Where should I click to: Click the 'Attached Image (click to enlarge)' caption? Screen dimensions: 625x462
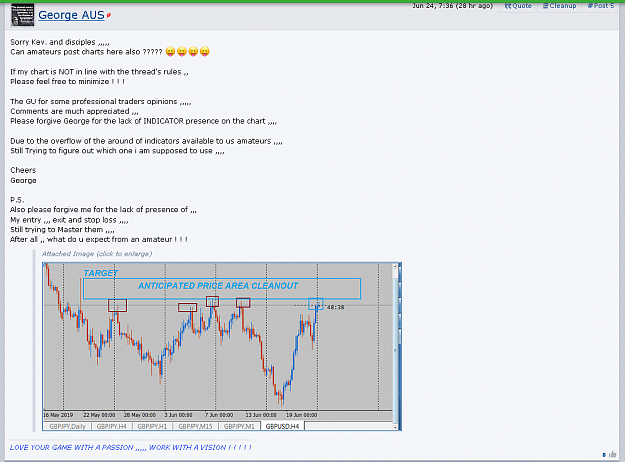(x=97, y=254)
